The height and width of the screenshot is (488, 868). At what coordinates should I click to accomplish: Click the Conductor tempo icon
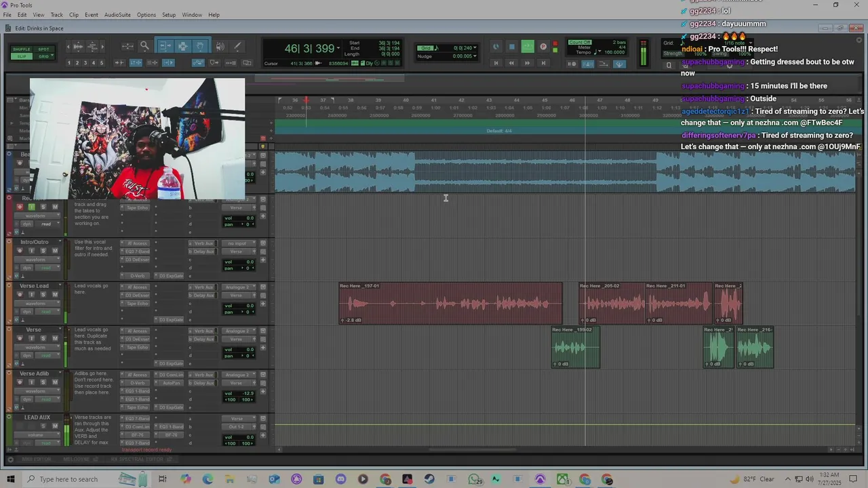click(619, 64)
